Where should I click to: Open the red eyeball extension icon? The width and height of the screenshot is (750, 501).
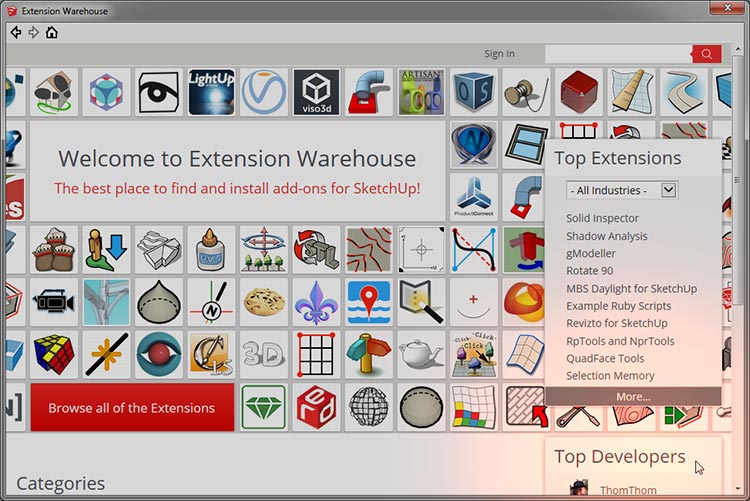pos(159,355)
